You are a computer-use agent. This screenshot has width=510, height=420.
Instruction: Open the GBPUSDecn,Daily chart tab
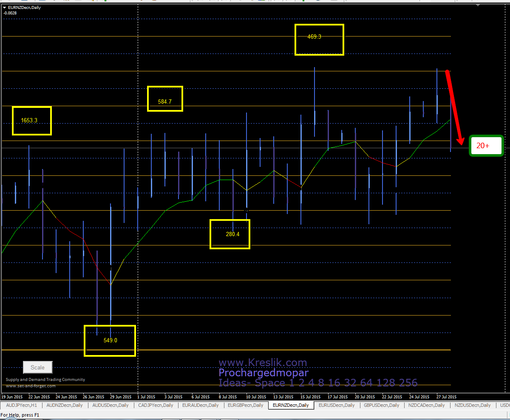pos(381,405)
